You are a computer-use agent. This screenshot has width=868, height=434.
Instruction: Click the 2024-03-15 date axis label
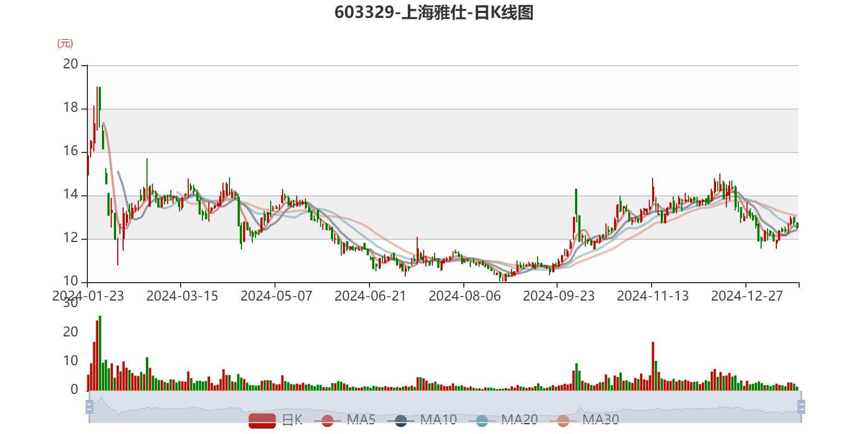pos(182,296)
